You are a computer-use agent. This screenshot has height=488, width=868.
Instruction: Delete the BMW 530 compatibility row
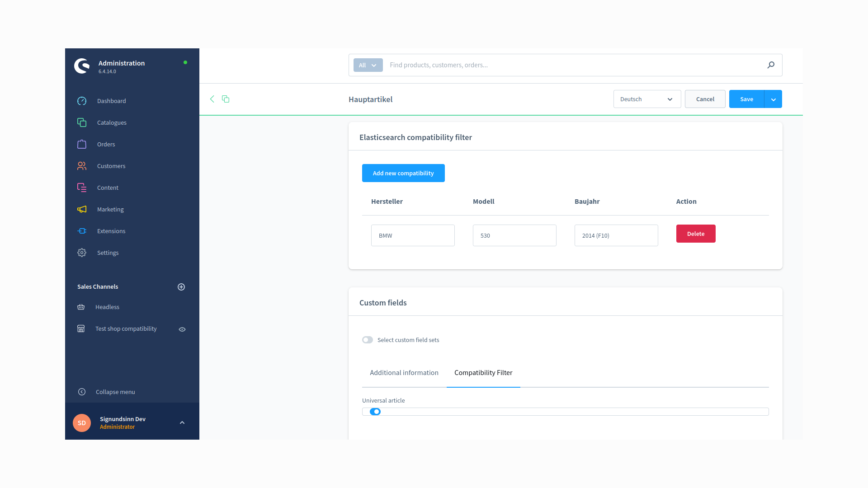tap(696, 234)
